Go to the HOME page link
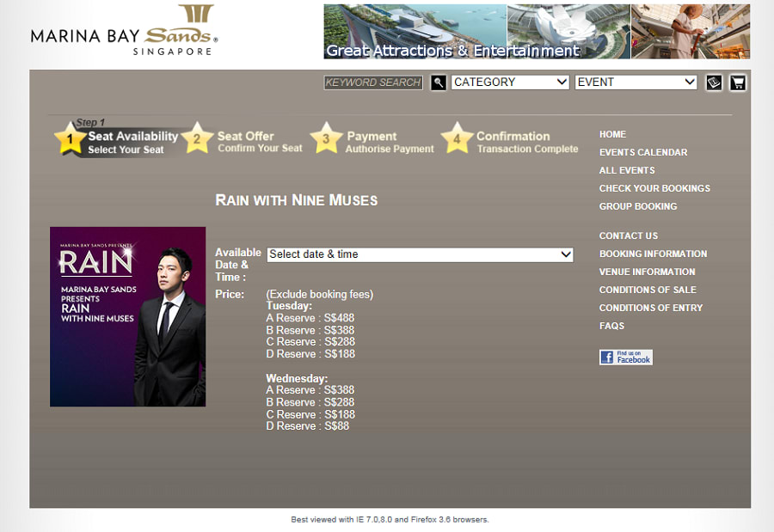 point(612,134)
